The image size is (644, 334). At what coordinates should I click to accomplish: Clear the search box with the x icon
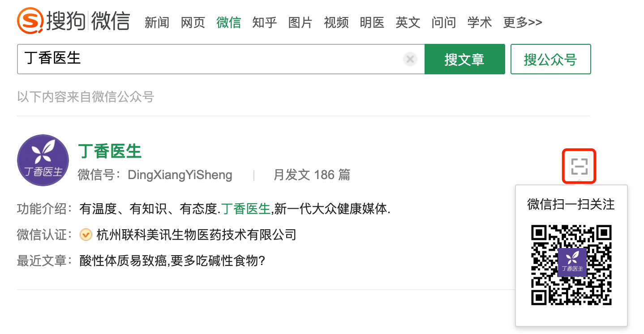click(x=410, y=59)
